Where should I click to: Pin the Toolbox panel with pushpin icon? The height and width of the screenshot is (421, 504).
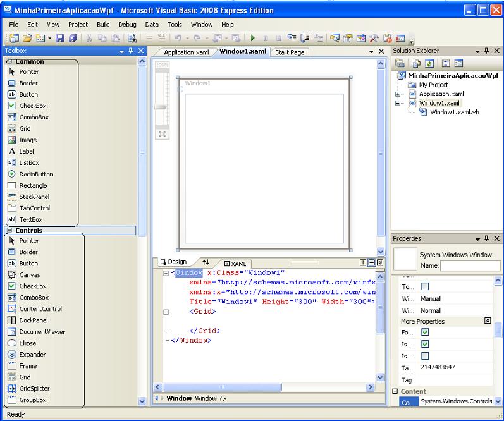tap(131, 51)
